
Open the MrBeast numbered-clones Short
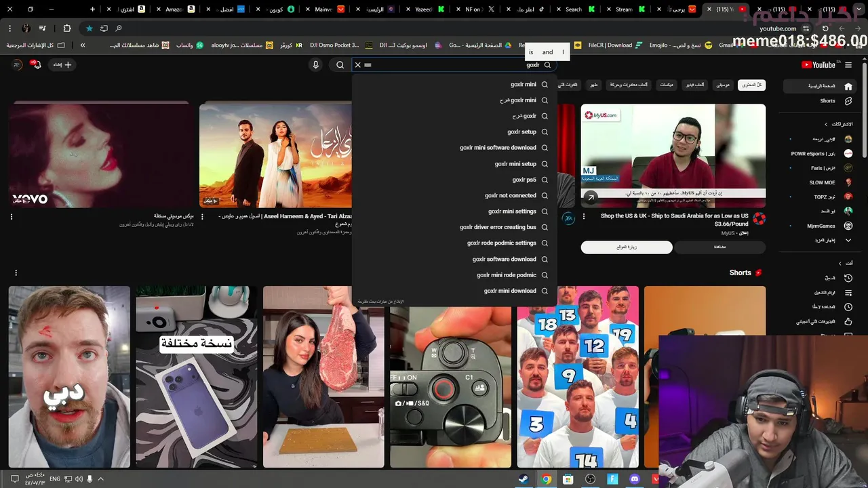coord(578,377)
